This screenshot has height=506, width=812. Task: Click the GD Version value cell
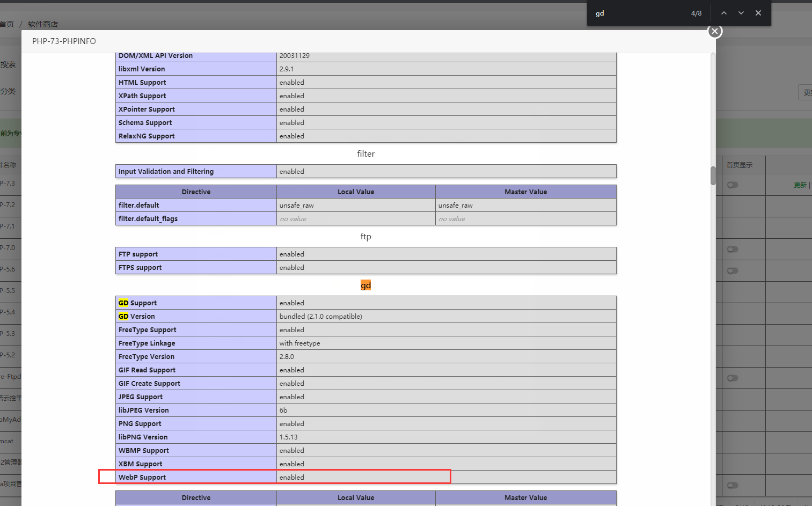[x=320, y=317]
